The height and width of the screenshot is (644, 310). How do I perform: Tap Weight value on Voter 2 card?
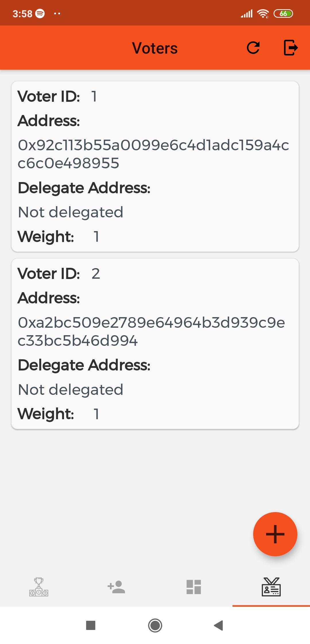coord(96,414)
